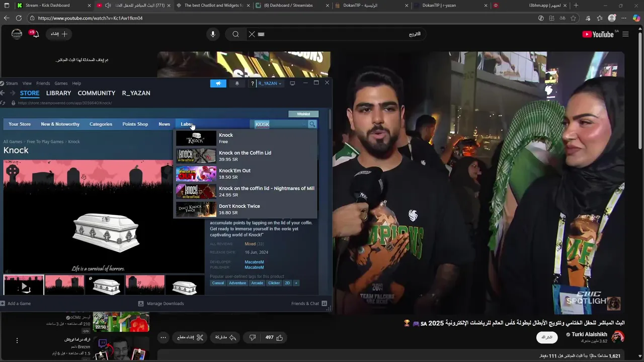Click the YouTube search magnifier icon
The height and width of the screenshot is (362, 644).
click(236, 34)
